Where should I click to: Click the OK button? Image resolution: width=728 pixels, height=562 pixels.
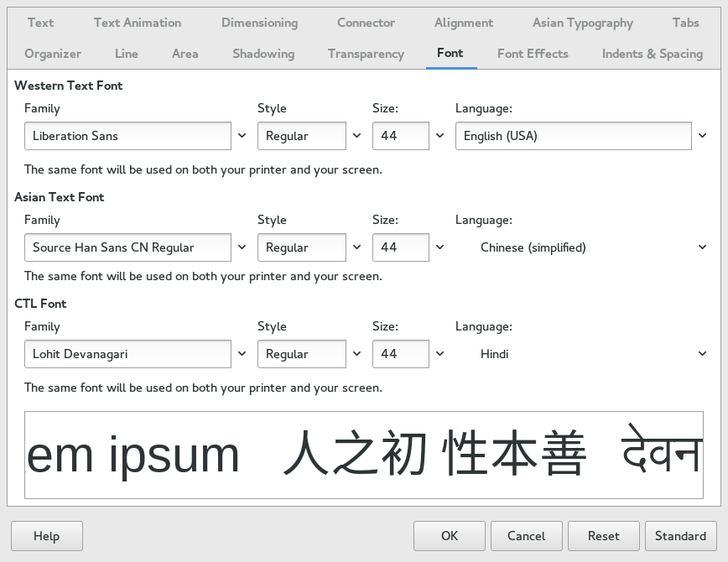pos(449,535)
